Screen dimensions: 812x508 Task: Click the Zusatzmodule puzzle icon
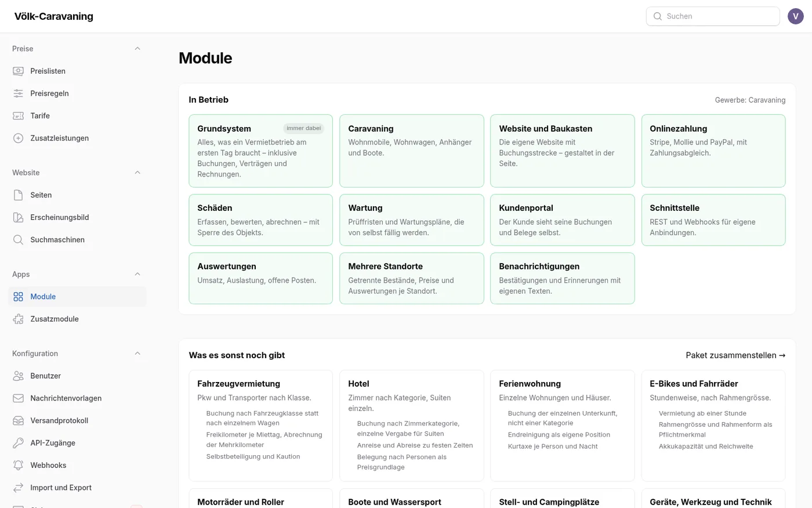19,319
